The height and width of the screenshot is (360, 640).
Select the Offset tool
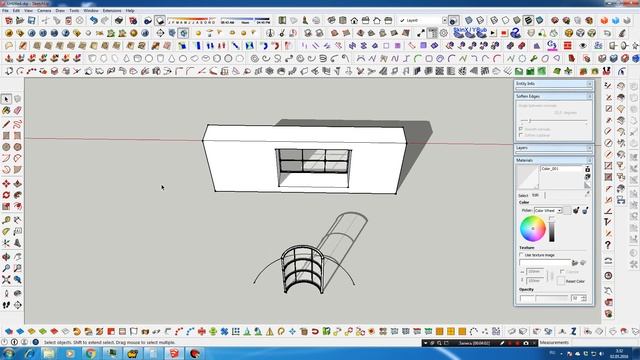click(18, 207)
